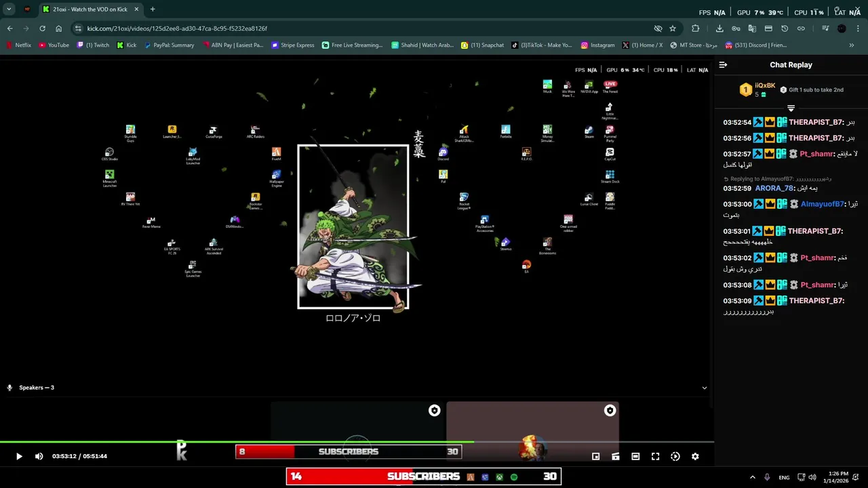The width and height of the screenshot is (868, 488).
Task: Switch to the 21oxi Kick VOD tab
Action: [90, 9]
